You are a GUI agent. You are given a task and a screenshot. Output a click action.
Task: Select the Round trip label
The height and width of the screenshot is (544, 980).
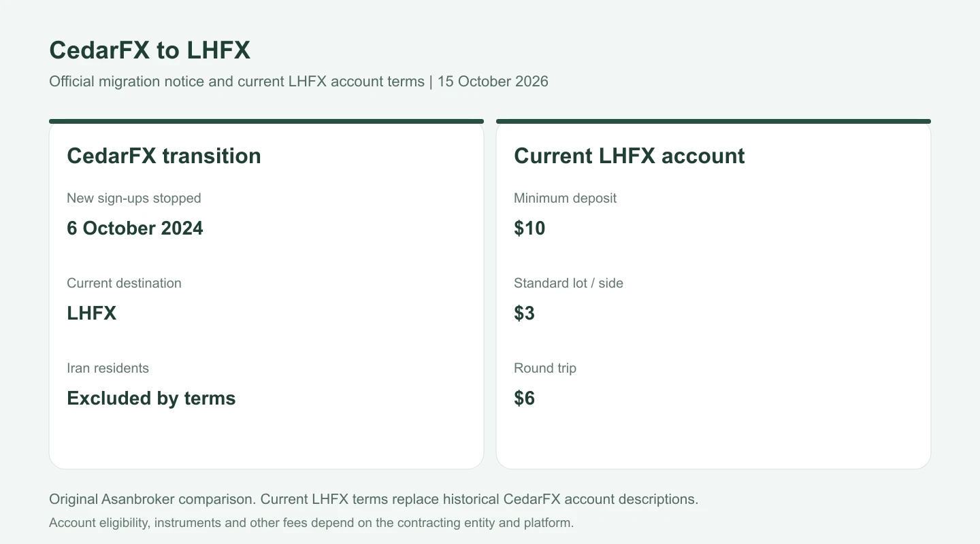[x=545, y=369]
